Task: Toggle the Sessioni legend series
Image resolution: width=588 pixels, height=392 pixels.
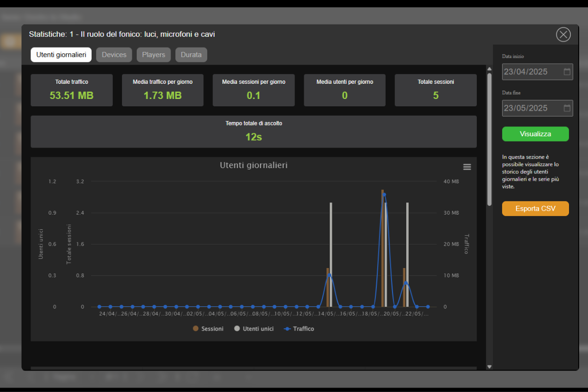Action: pos(208,329)
